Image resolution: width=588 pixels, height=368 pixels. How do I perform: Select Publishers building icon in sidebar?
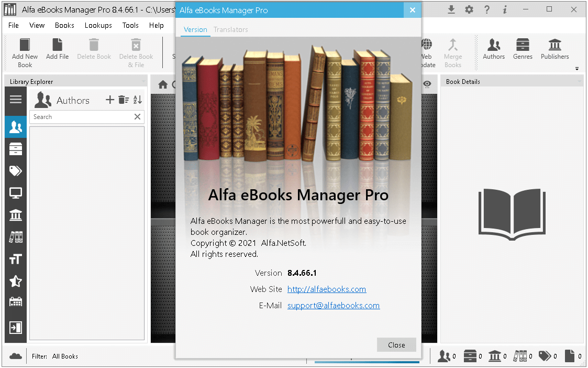pos(16,215)
